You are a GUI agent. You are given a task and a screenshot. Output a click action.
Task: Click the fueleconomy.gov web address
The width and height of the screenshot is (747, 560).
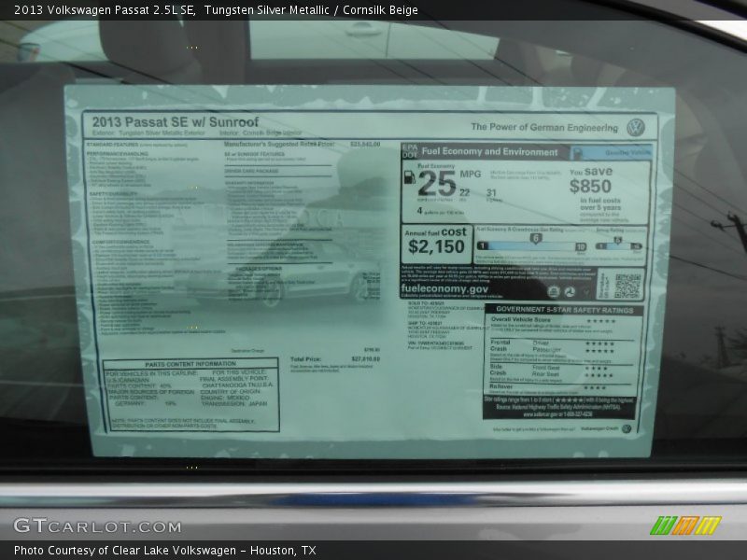[x=444, y=289]
